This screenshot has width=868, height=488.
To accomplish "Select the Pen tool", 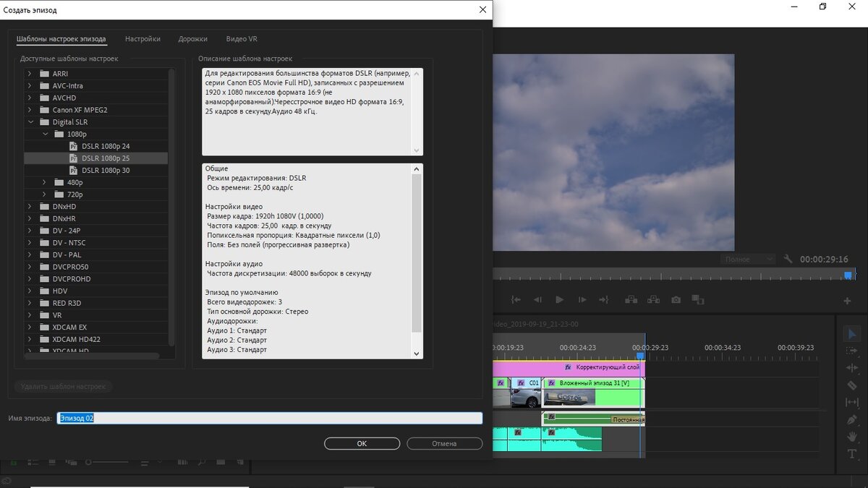I will (851, 420).
